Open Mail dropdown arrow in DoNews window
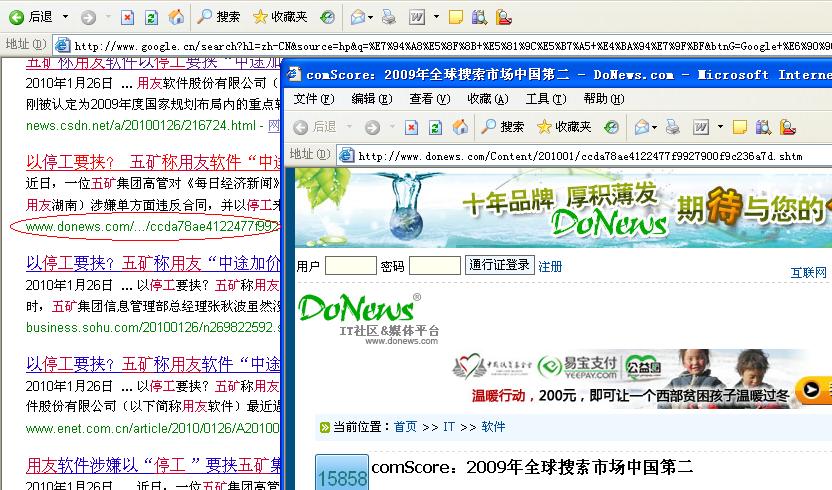Image resolution: width=832 pixels, height=490 pixels. [x=654, y=127]
